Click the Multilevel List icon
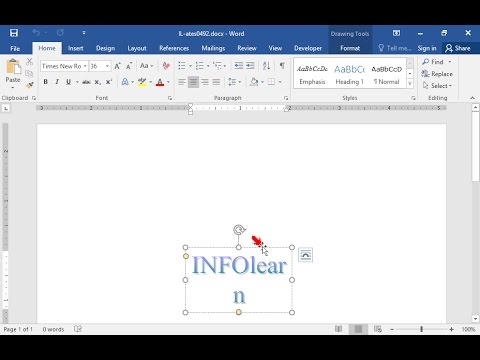 217,66
